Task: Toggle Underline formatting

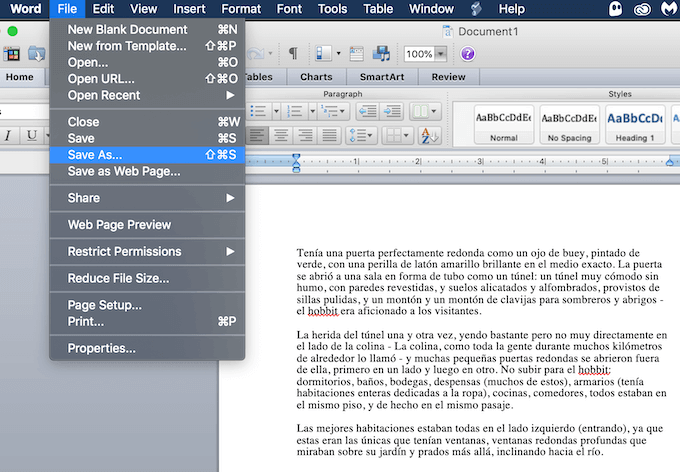Action: coord(32,135)
